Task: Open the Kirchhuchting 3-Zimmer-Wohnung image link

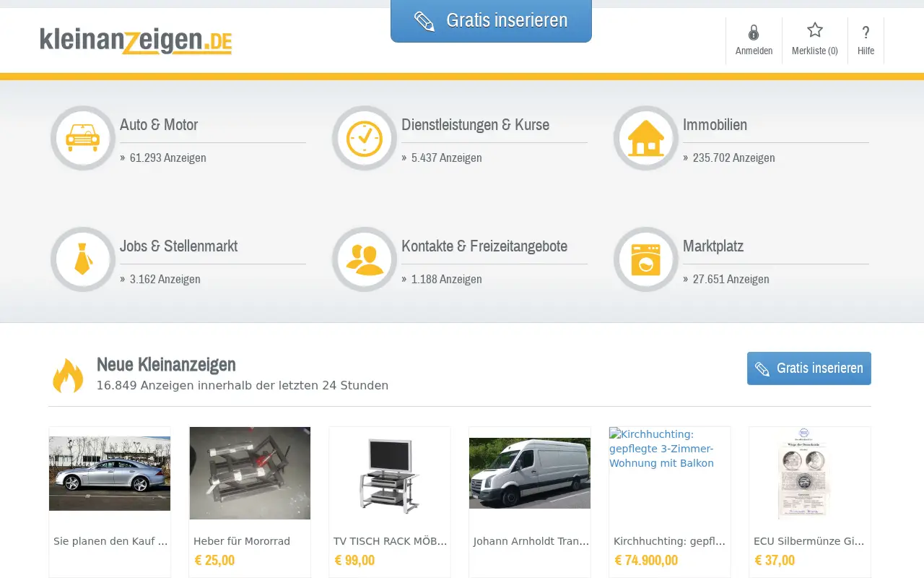Action: click(661, 449)
